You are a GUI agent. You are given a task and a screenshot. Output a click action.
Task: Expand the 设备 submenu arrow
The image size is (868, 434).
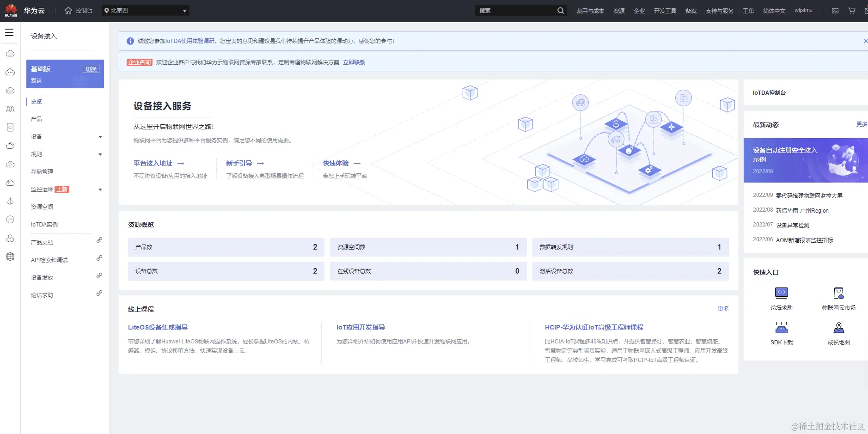(100, 137)
